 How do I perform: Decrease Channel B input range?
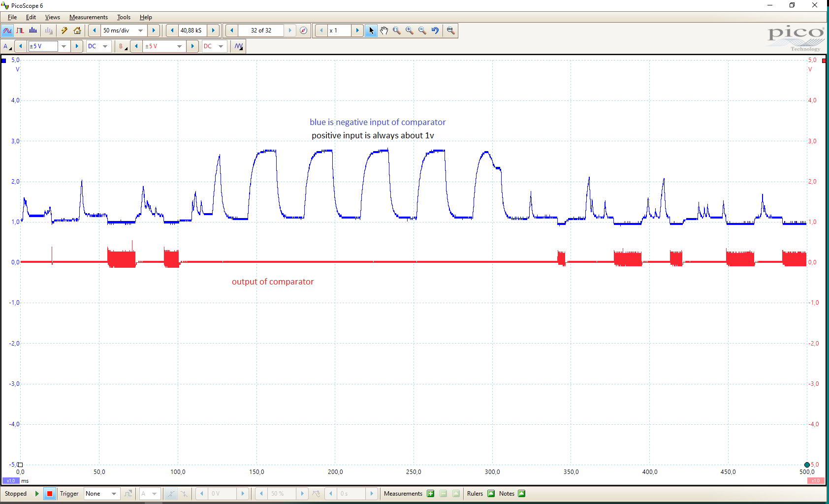click(136, 46)
